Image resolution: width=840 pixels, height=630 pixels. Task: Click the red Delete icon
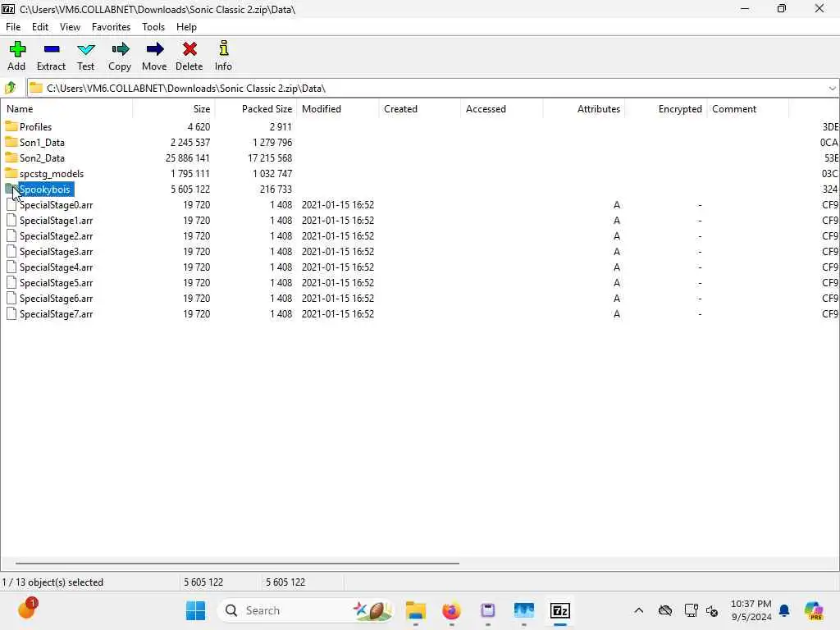coord(189,49)
